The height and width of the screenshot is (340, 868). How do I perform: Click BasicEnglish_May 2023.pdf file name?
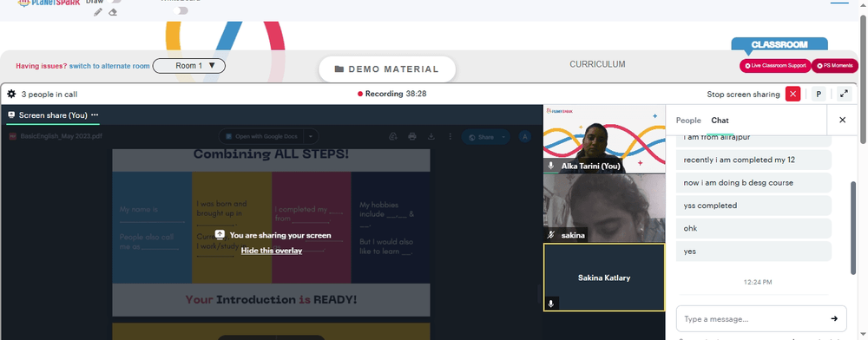click(x=61, y=136)
